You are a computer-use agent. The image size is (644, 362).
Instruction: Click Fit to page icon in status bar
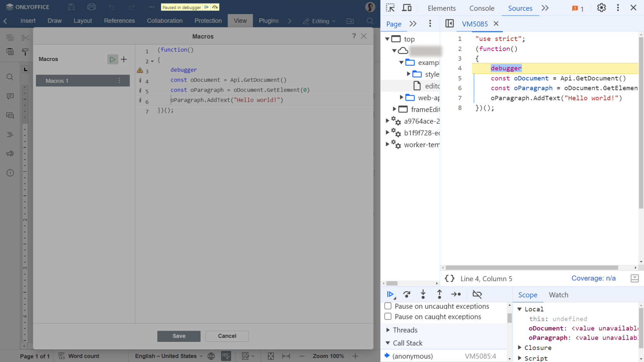point(271,356)
